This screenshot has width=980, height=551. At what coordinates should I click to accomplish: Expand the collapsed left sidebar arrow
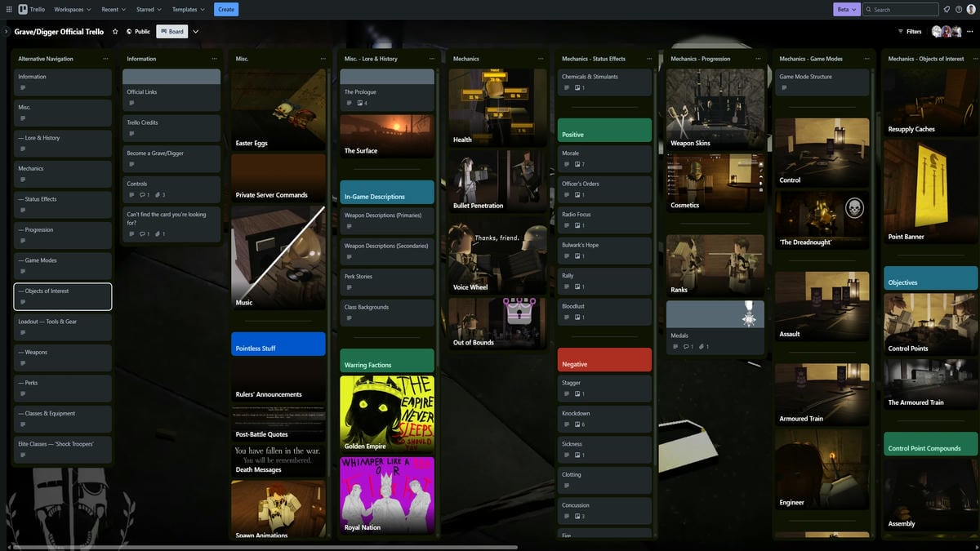pyautogui.click(x=6, y=32)
